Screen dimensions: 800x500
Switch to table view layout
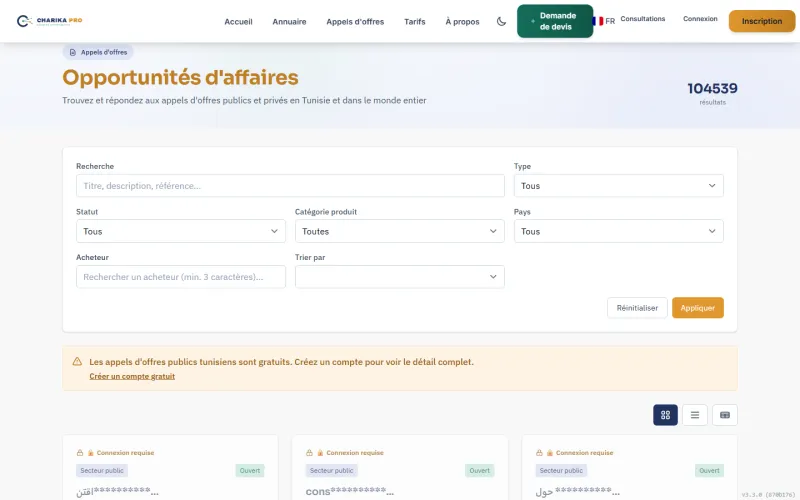coord(724,415)
